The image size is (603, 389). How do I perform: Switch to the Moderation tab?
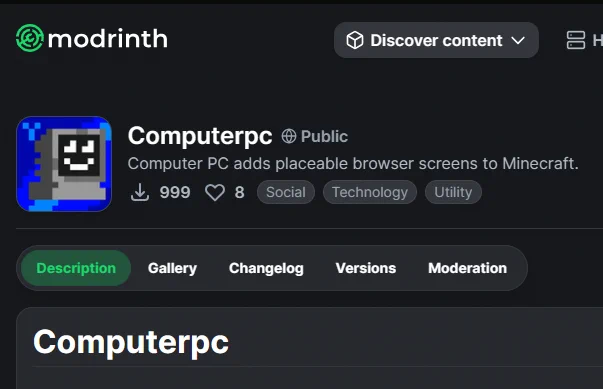(468, 268)
